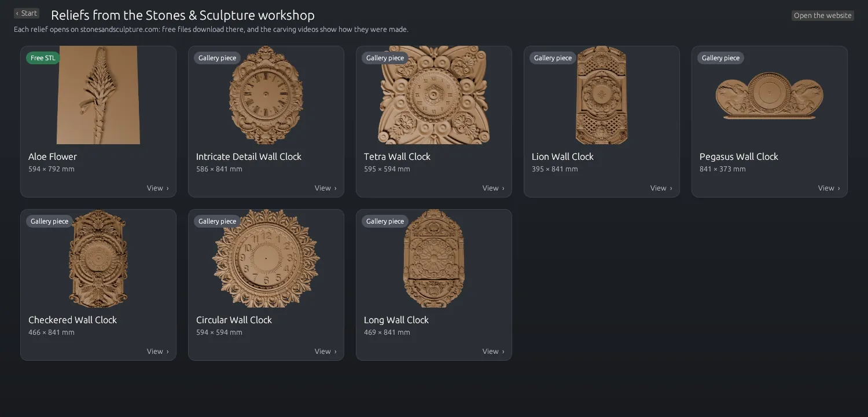
Task: Open the Aloe Flower relief thumbnail
Action: coord(98,95)
